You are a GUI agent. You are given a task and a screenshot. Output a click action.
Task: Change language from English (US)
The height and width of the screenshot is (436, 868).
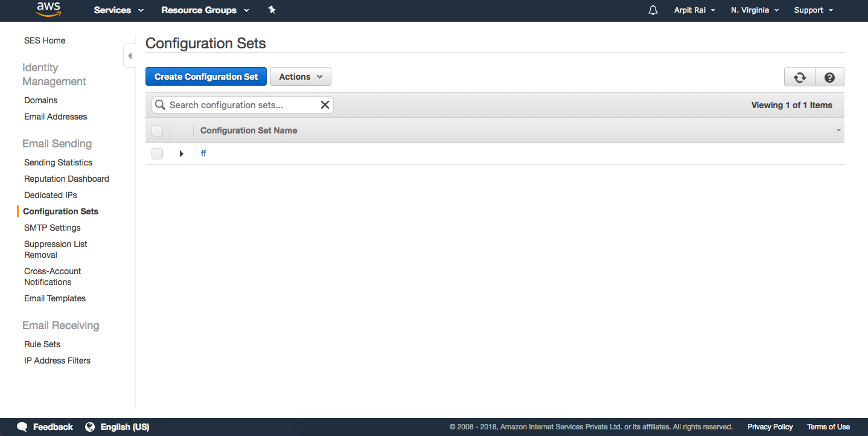pos(125,427)
